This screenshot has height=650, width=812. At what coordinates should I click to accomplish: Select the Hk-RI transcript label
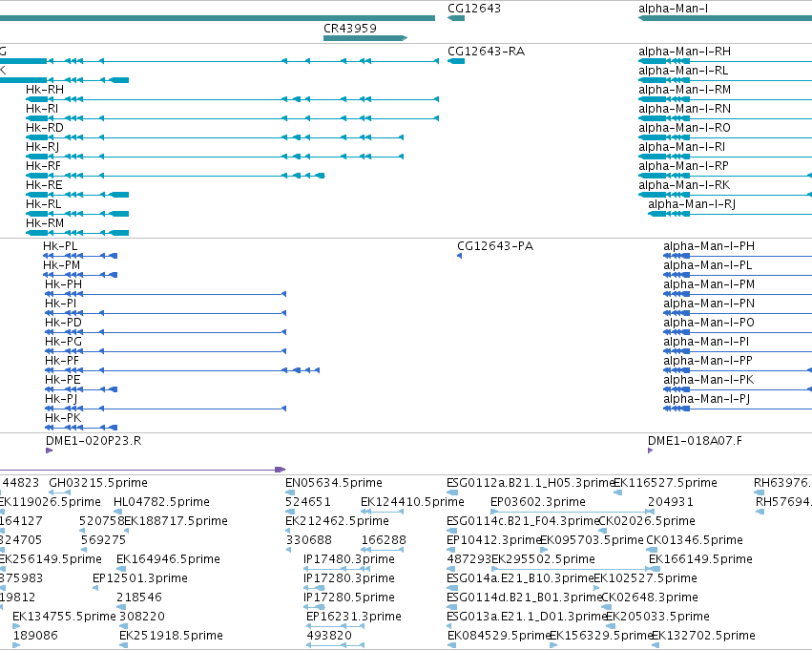click(42, 109)
